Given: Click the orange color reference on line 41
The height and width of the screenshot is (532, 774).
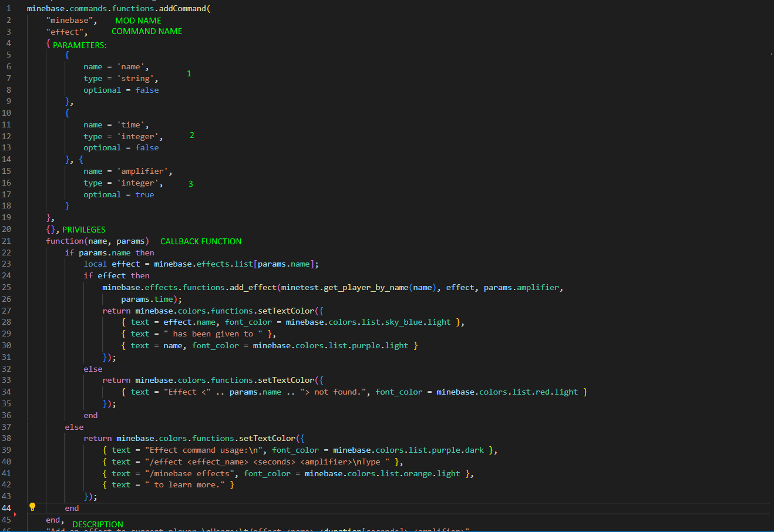Looking at the screenshot, I should [x=419, y=473].
